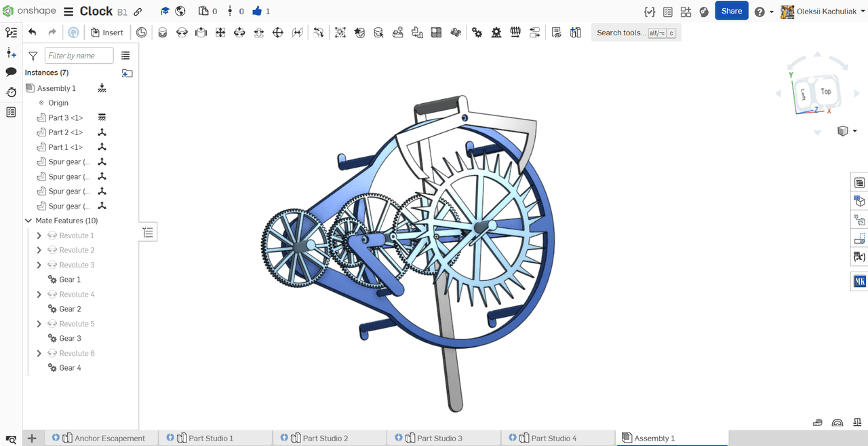Open the Comments panel in left sidebar
The image size is (868, 446).
(x=11, y=72)
